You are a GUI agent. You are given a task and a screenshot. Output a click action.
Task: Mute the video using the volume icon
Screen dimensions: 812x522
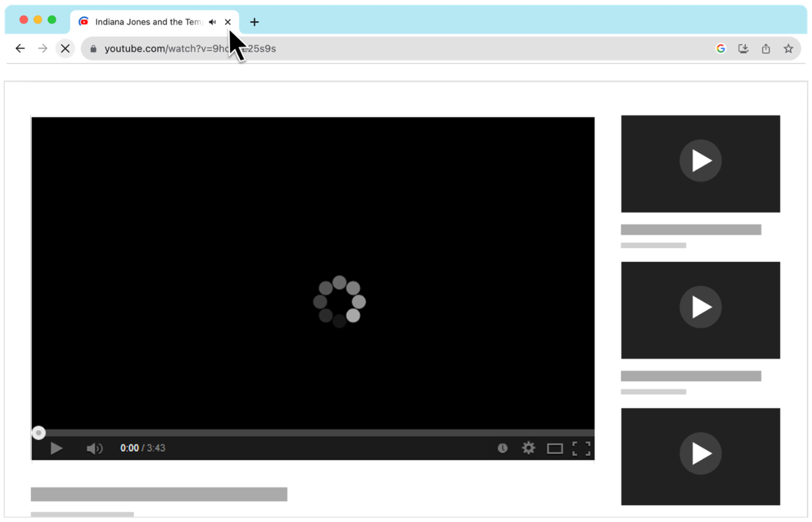click(94, 448)
